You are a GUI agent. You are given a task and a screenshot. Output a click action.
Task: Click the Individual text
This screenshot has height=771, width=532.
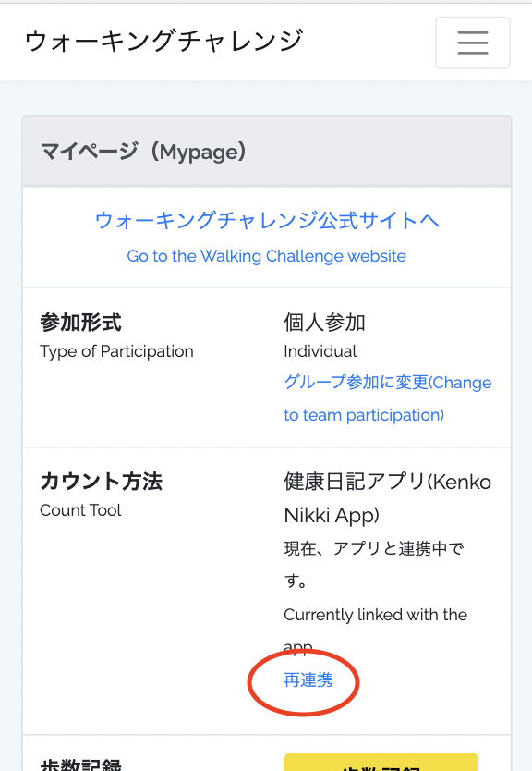(320, 351)
